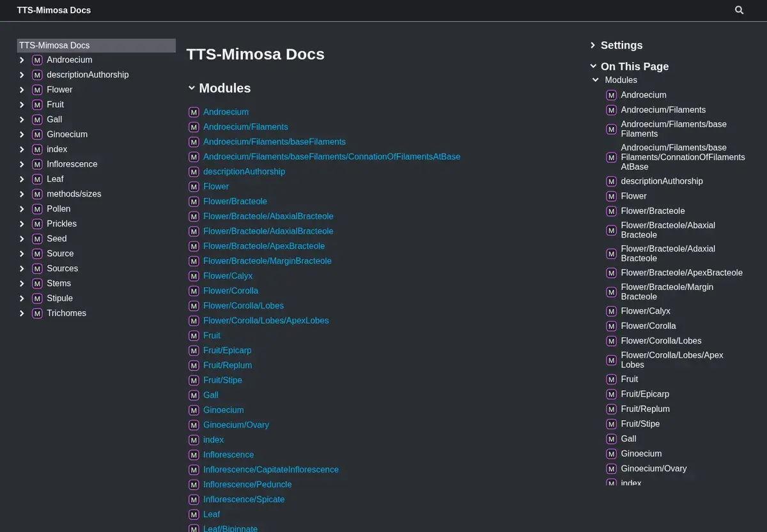
Task: Jump to descriptionAuthorship in On This Page
Action: click(x=662, y=181)
